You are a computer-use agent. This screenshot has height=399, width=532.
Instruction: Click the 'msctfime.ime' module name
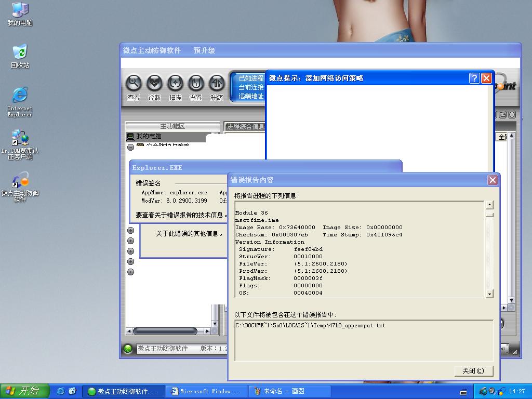(257, 220)
